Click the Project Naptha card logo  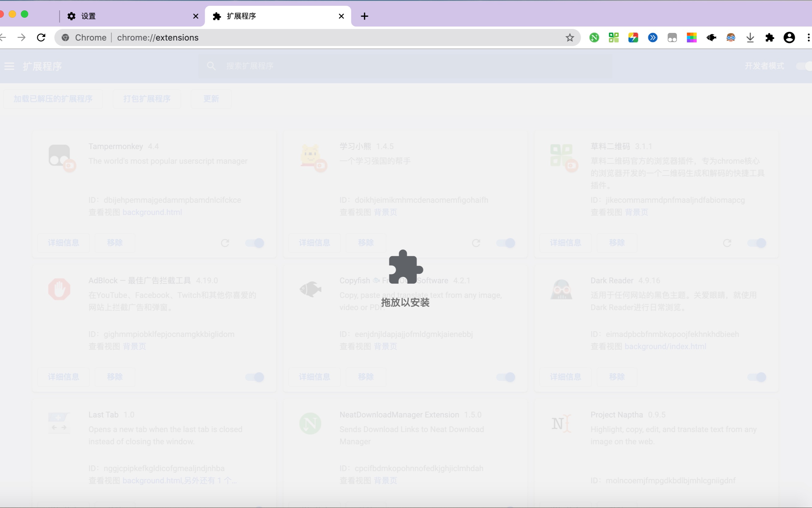click(561, 423)
